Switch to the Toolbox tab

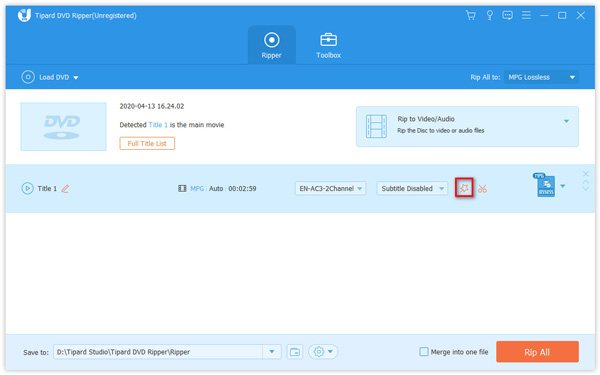click(328, 46)
